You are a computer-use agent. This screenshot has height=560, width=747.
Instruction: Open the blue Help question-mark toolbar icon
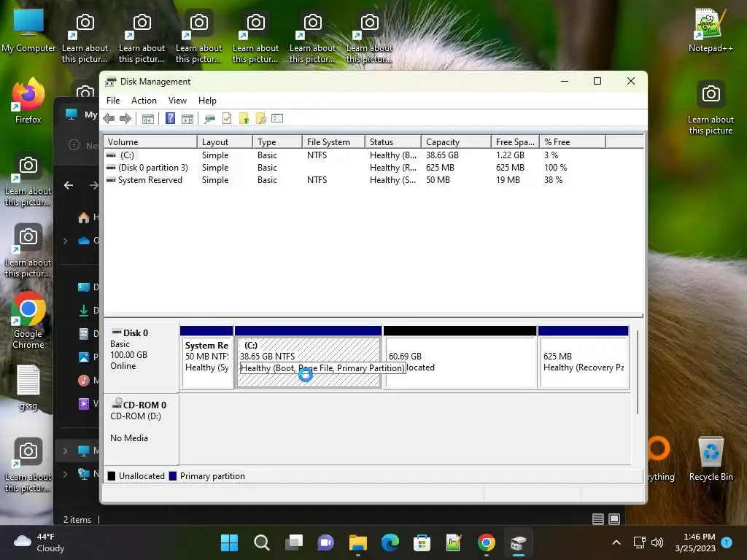click(x=170, y=118)
